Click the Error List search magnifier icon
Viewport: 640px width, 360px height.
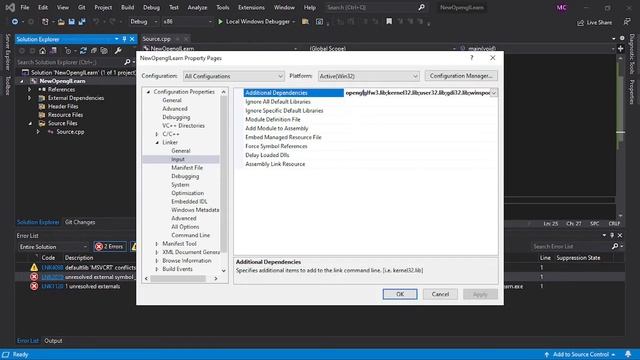tap(615, 247)
